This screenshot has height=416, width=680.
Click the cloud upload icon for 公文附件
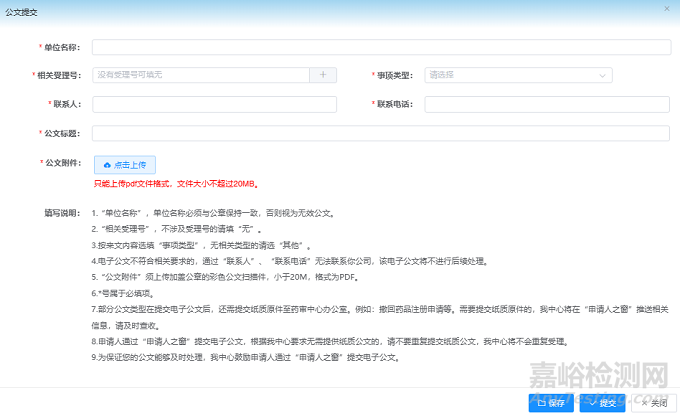point(108,164)
